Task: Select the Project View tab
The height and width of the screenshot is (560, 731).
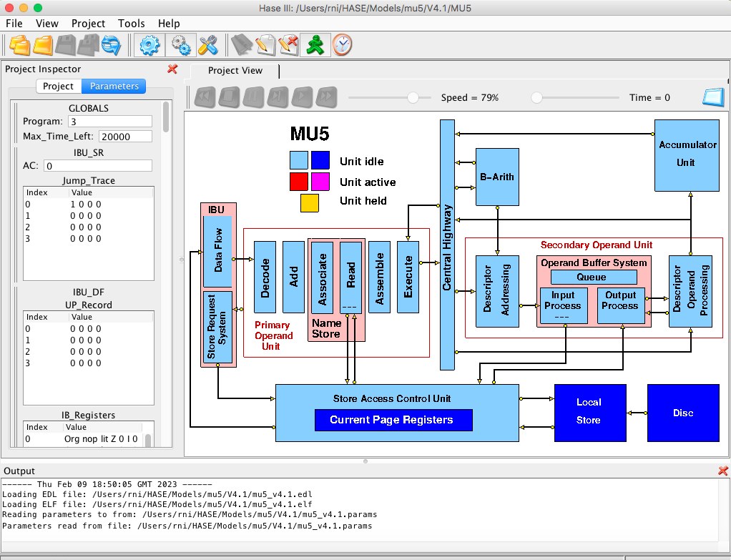Action: click(235, 71)
